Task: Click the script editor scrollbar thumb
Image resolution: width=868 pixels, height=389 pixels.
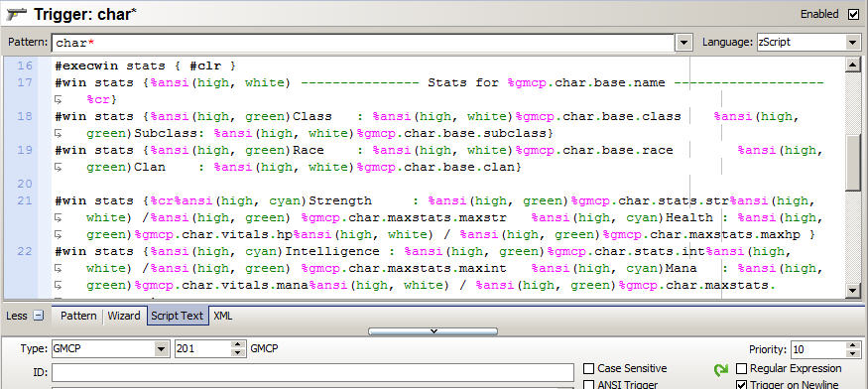Action: point(853,163)
